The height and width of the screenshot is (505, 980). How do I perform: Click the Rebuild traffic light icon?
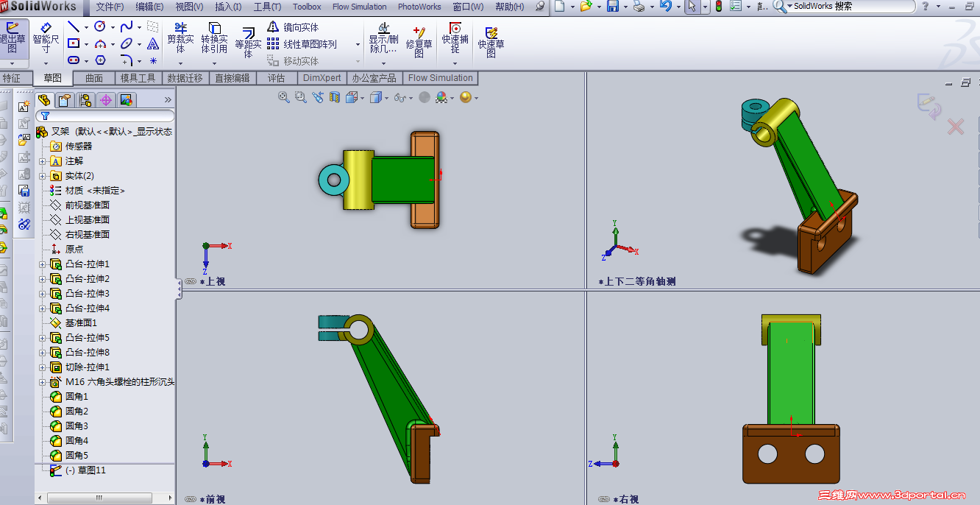pyautogui.click(x=719, y=7)
